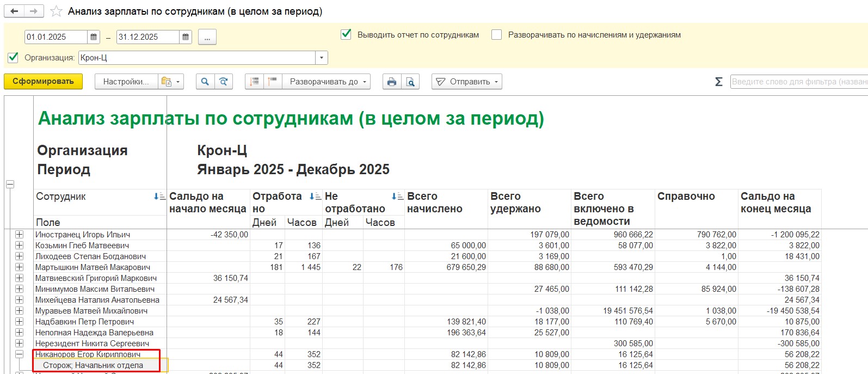Go forward with the right arrow button
Image resolution: width=868 pixels, height=374 pixels.
click(x=34, y=11)
